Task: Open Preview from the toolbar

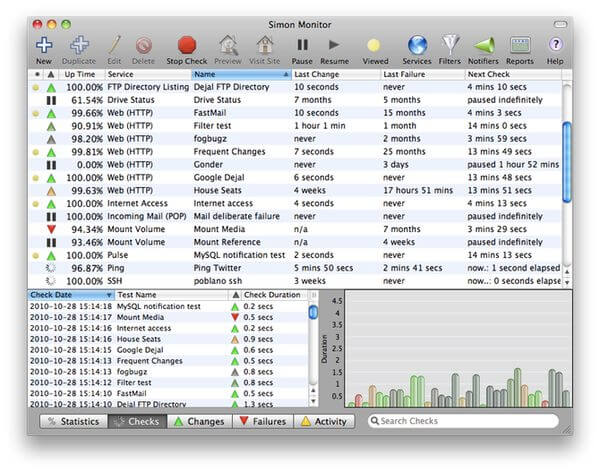Action: 228,45
